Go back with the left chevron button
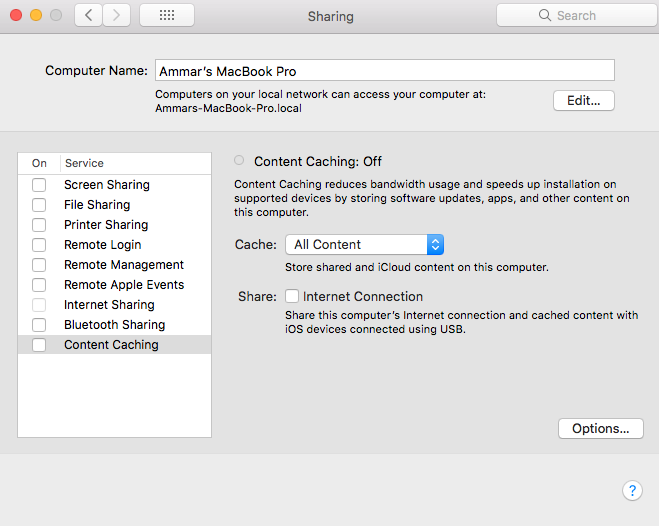The image size is (659, 526). (x=88, y=16)
